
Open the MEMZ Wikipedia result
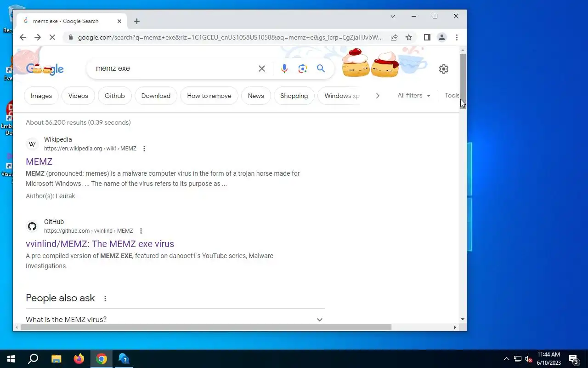(39, 161)
